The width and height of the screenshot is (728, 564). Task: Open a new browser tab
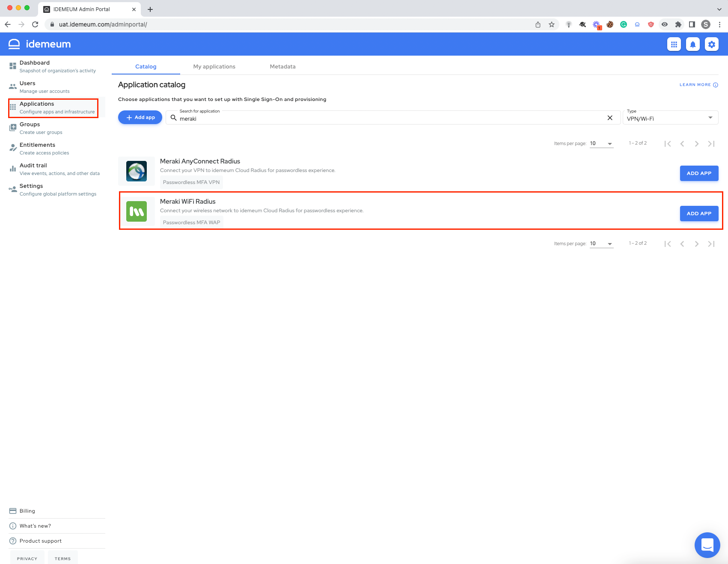coord(150,9)
